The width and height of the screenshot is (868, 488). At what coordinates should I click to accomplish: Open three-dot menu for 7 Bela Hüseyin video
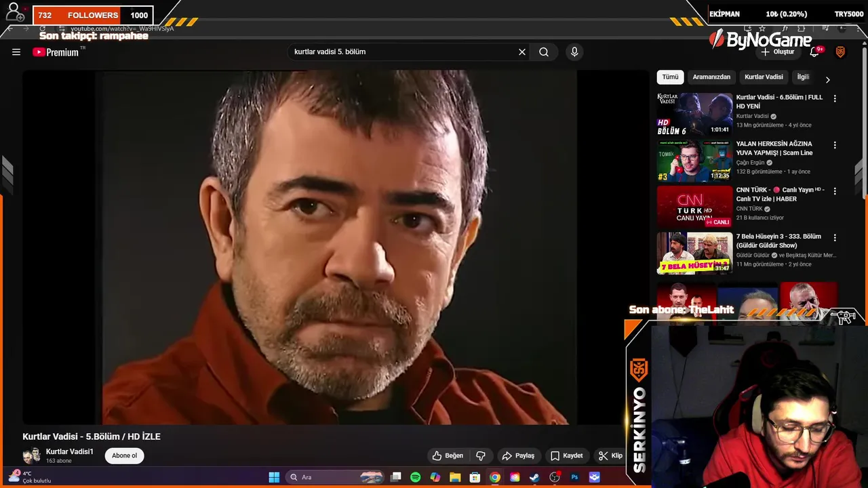(x=835, y=238)
